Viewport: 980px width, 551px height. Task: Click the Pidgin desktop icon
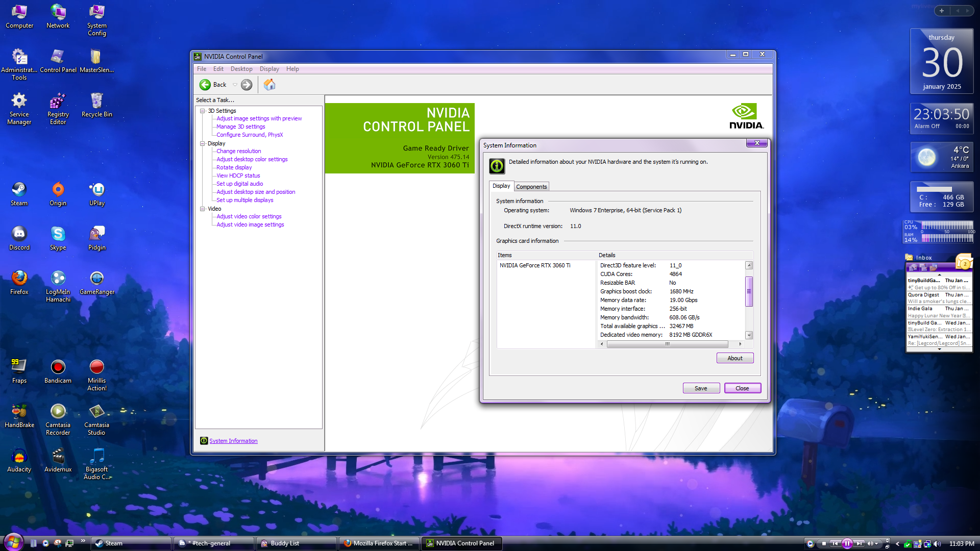coord(96,239)
